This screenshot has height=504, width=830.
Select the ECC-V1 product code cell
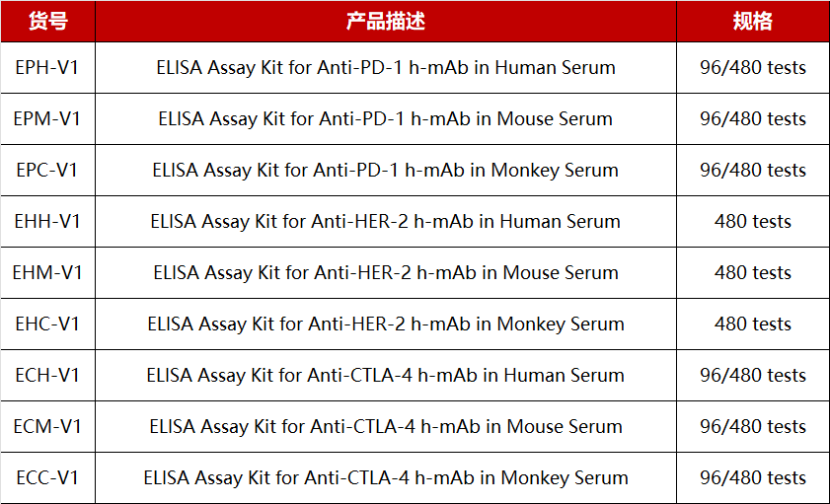[47, 478]
